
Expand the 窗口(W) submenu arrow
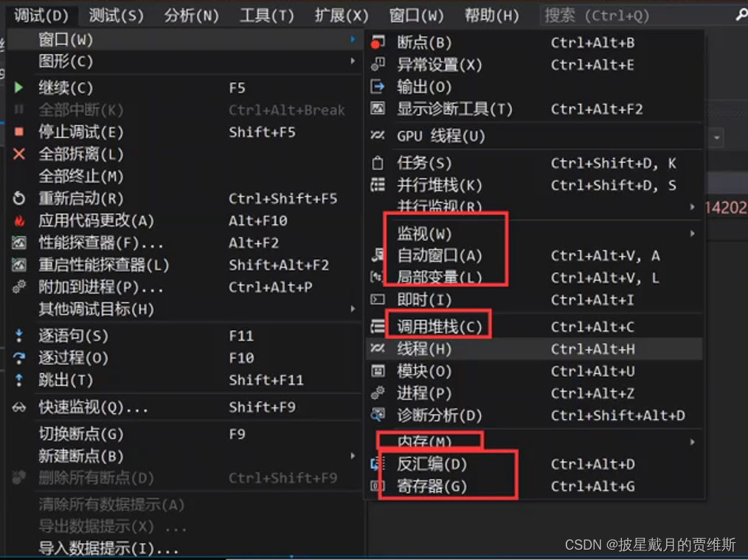click(x=353, y=40)
